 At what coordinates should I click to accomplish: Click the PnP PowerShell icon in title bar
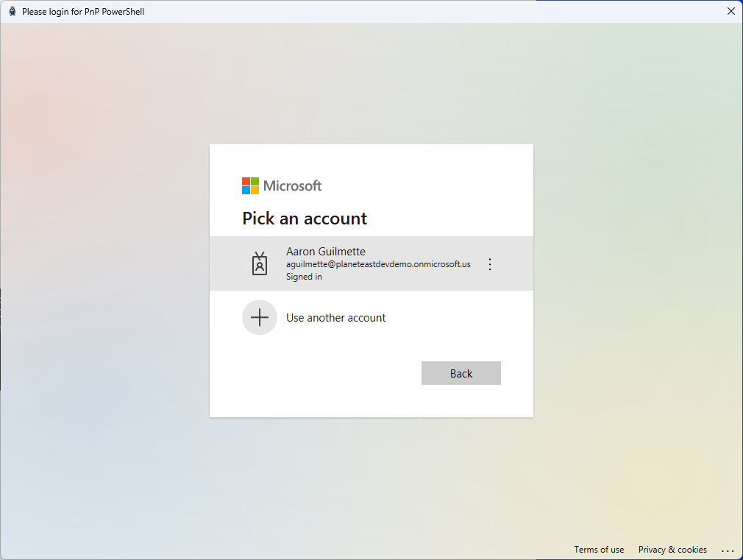[x=10, y=11]
